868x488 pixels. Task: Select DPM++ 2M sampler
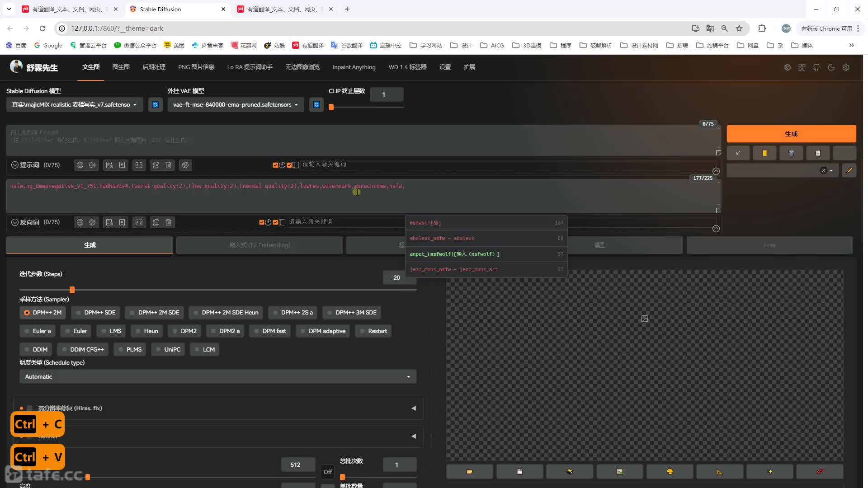[43, 313]
